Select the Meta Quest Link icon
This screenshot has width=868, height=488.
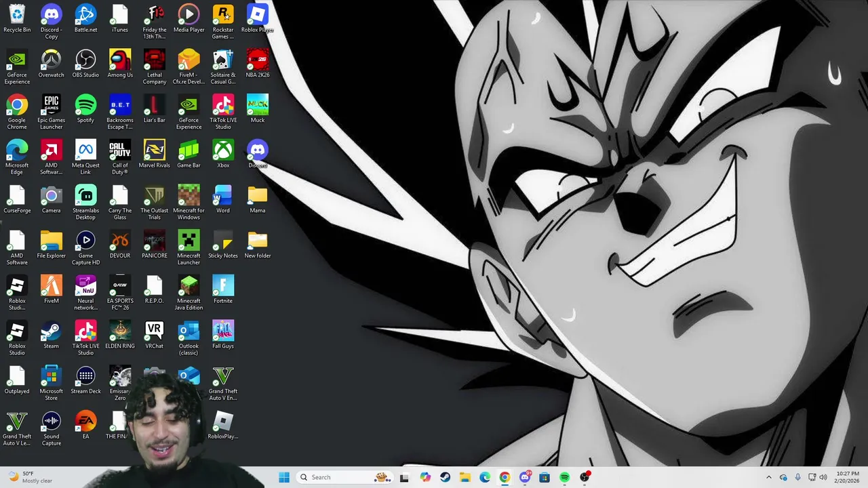(85, 158)
